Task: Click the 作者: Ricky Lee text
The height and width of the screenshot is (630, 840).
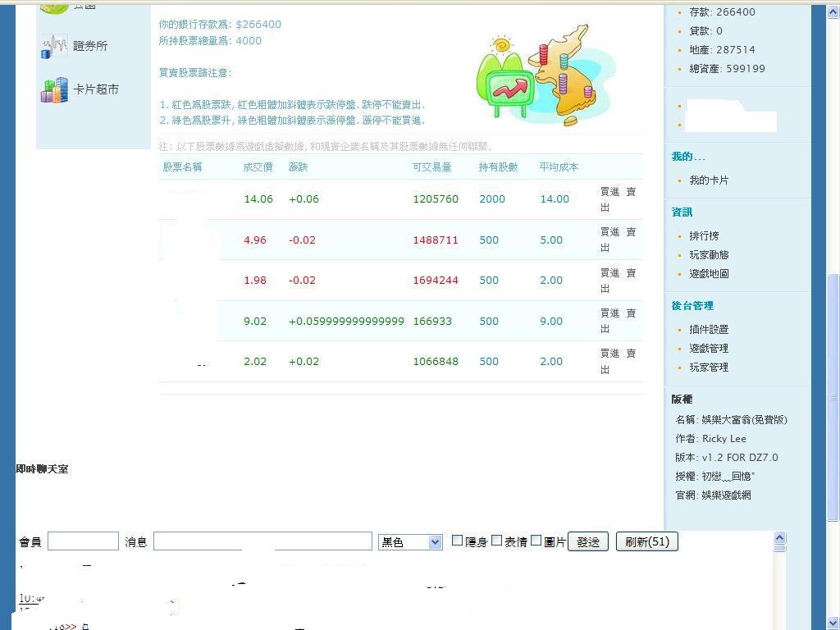Action: [711, 439]
